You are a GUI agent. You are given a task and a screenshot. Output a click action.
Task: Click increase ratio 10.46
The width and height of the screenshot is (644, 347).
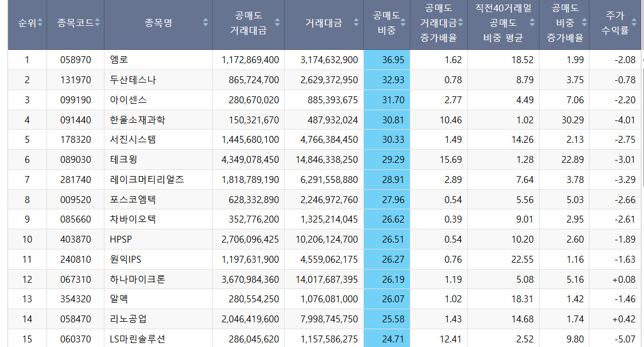[451, 120]
